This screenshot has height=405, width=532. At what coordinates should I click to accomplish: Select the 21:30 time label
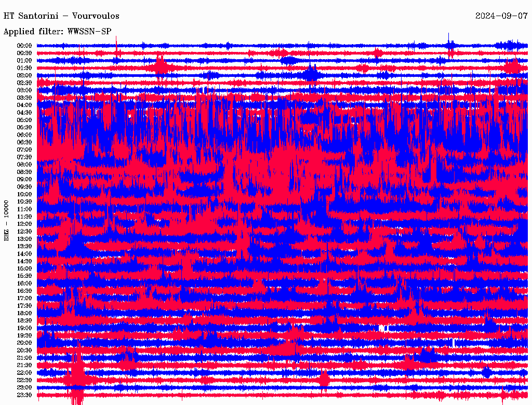click(24, 366)
